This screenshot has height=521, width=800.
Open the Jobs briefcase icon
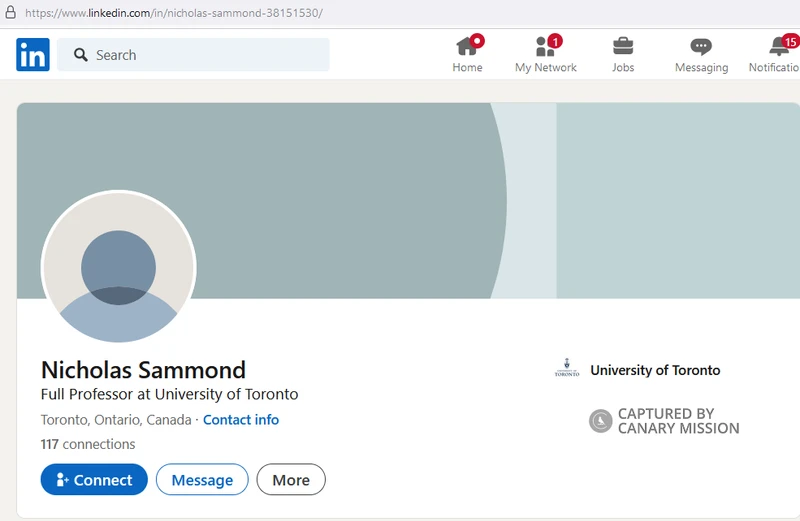[x=623, y=46]
